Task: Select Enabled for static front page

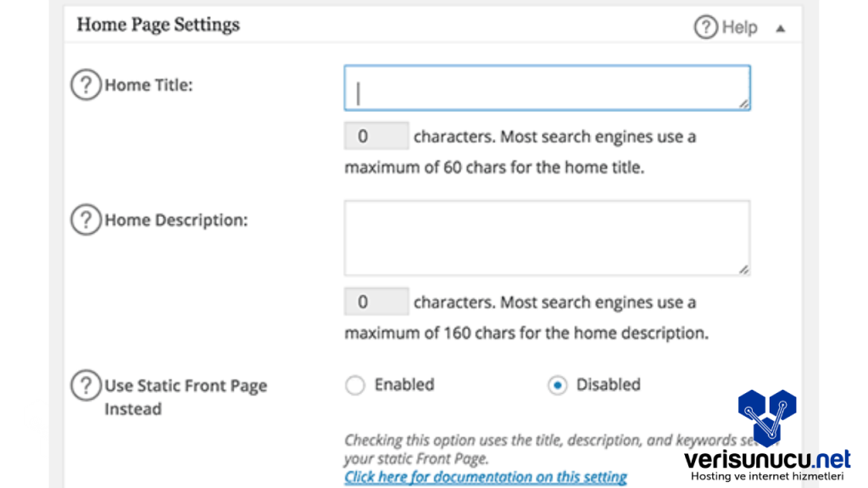Action: [354, 385]
